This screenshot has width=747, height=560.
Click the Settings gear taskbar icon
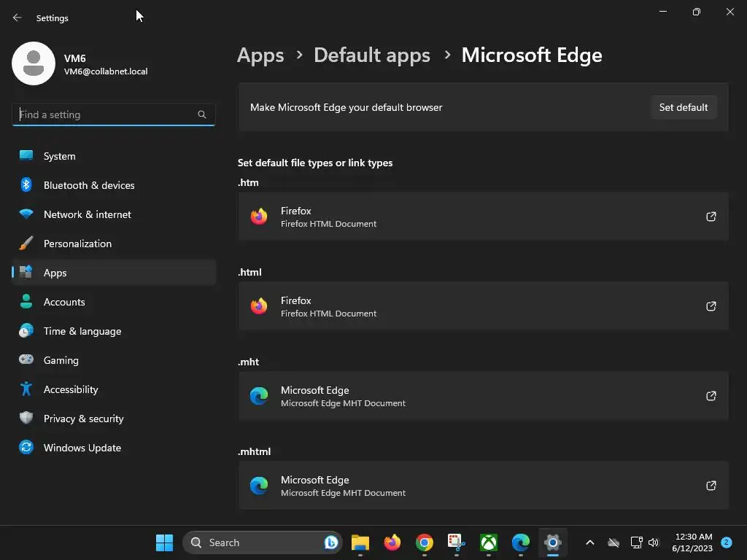(553, 542)
